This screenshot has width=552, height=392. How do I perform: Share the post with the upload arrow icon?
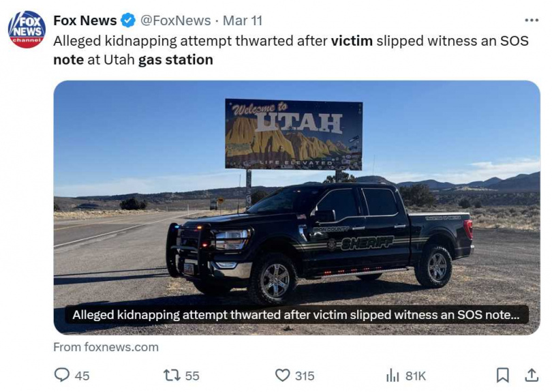(x=532, y=375)
